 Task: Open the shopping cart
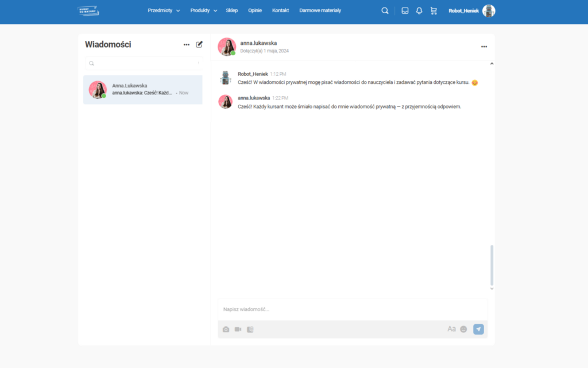[434, 10]
